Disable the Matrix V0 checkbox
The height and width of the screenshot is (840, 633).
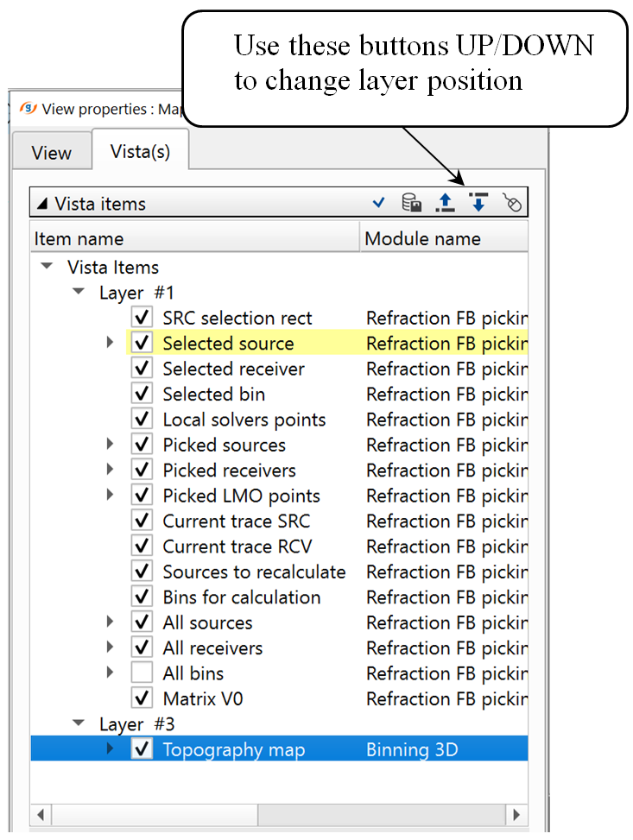[143, 698]
